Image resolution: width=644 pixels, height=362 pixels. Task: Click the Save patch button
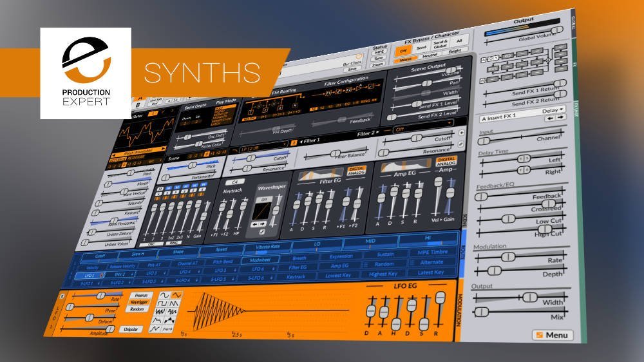tap(352, 70)
